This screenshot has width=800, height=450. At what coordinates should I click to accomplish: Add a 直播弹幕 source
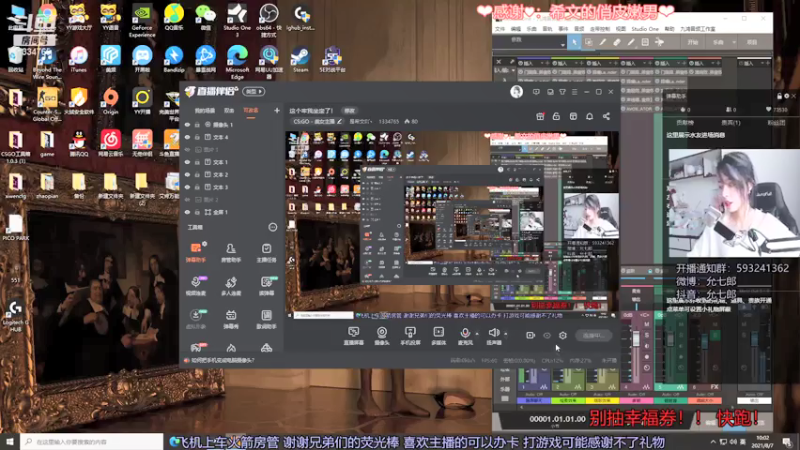(x=353, y=336)
